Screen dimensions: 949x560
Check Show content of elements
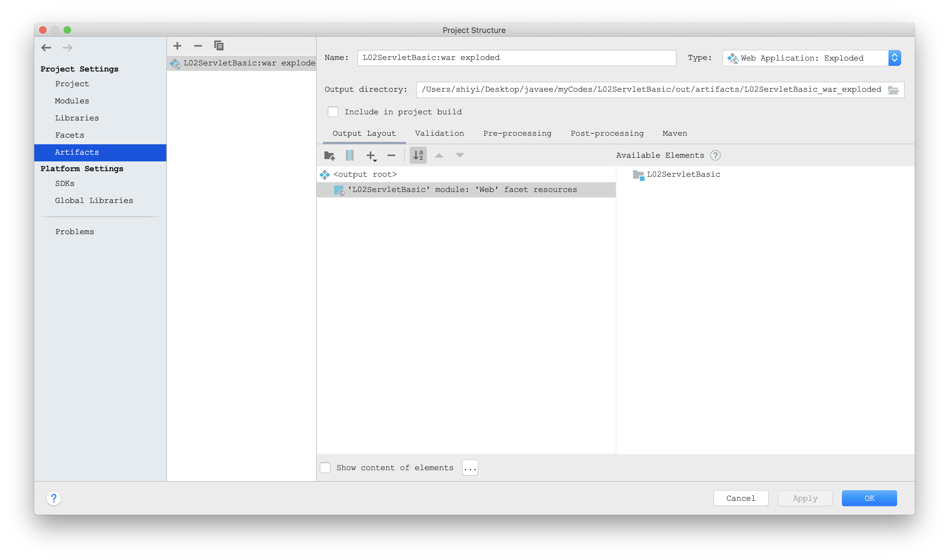325,468
